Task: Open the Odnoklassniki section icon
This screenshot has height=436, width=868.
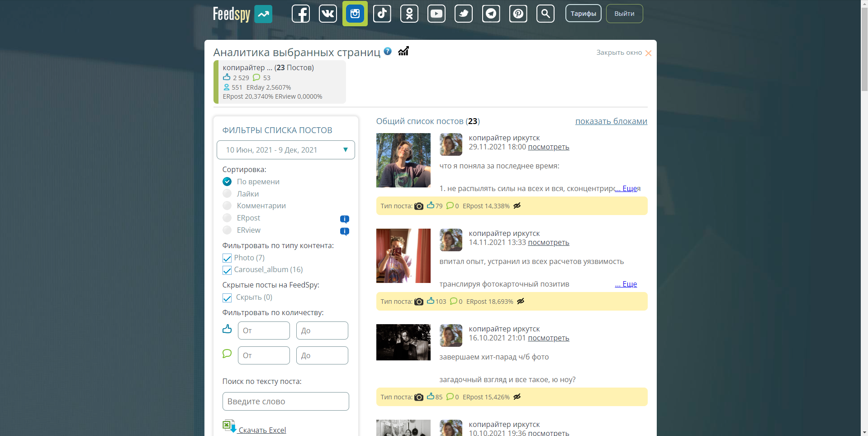Action: click(409, 14)
